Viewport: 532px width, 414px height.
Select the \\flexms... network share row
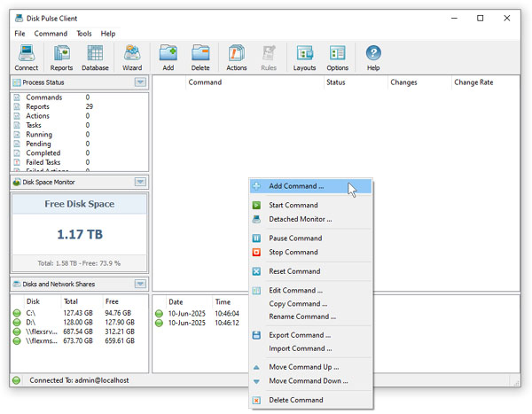click(x=80, y=340)
